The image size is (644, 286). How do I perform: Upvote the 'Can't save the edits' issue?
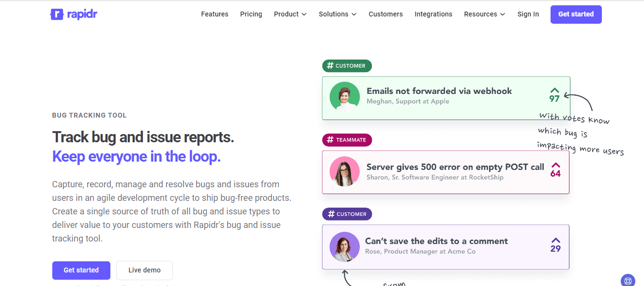pos(555,241)
